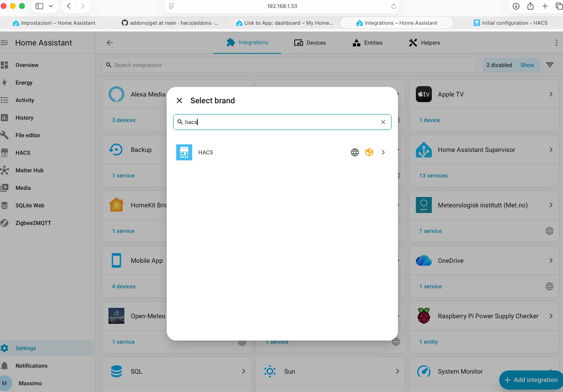
Task: Click the HACS logo icon in results
Action: [x=184, y=152]
